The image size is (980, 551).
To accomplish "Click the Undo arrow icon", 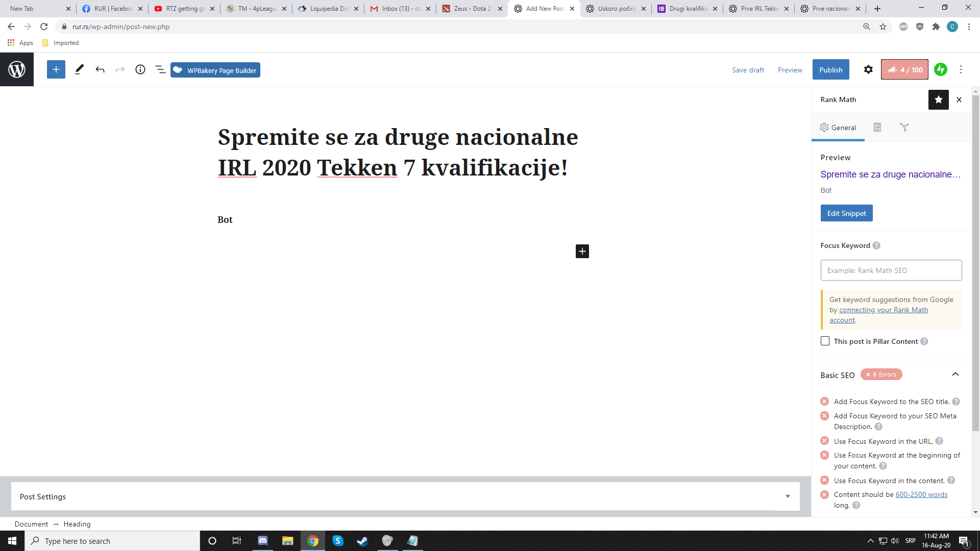I will (x=100, y=70).
